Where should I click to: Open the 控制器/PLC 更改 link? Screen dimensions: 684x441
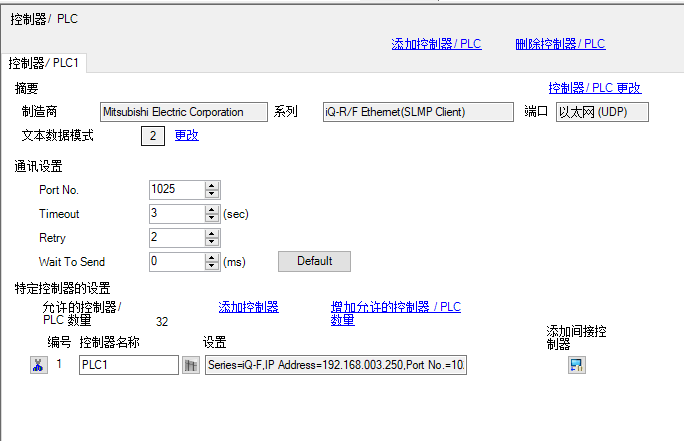(594, 88)
